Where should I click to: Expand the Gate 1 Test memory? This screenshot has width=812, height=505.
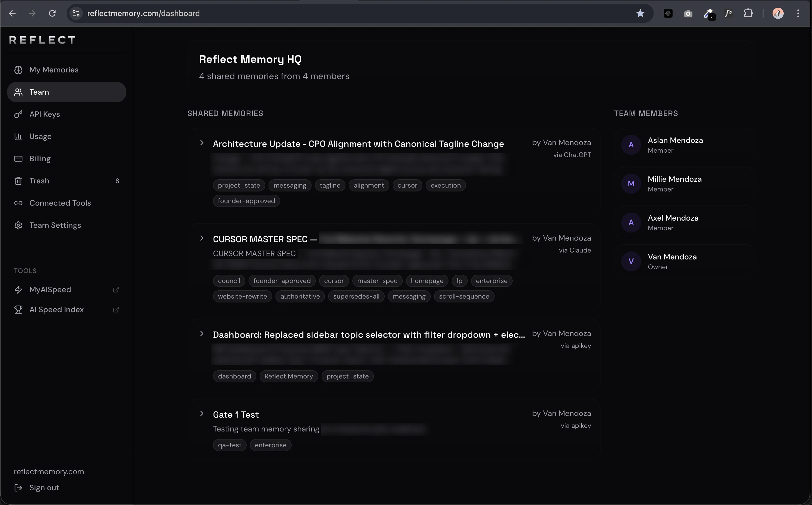coord(202,413)
